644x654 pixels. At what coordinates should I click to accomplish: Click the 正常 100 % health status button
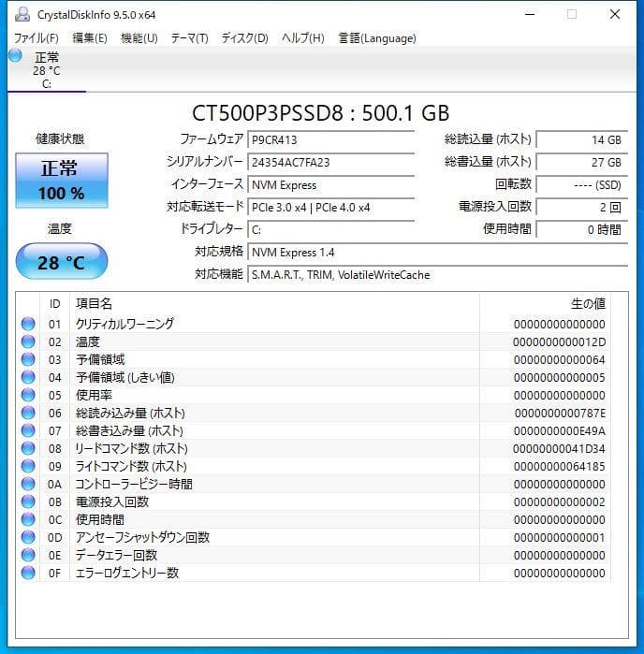click(62, 181)
